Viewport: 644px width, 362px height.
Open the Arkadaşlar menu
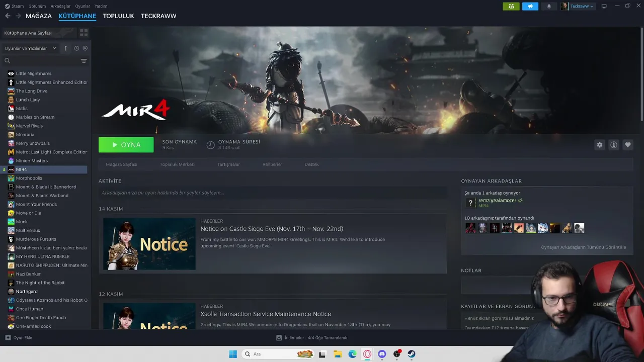(61, 6)
